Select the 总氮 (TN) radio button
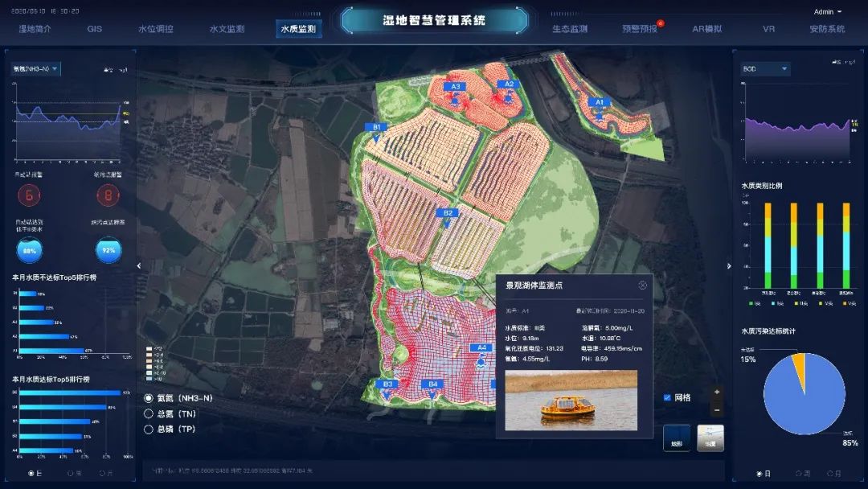 [x=148, y=413]
